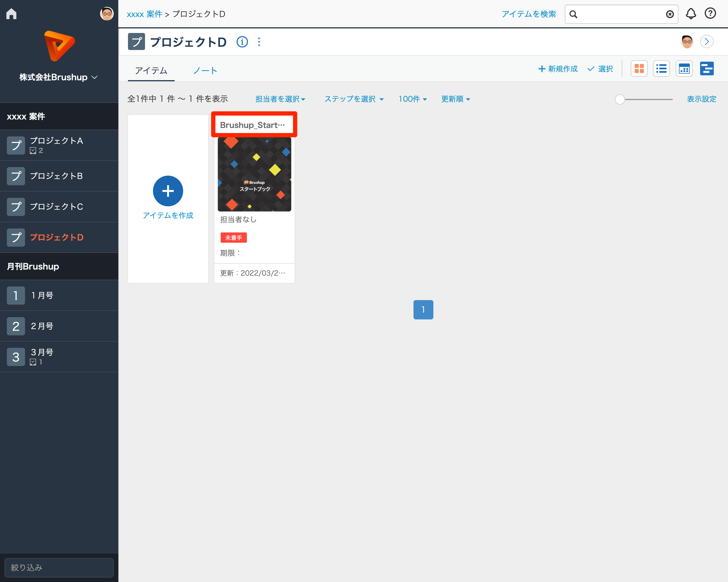This screenshot has height=582, width=728.
Task: Click the プ icon beside プロジェクトB
Action: [16, 176]
